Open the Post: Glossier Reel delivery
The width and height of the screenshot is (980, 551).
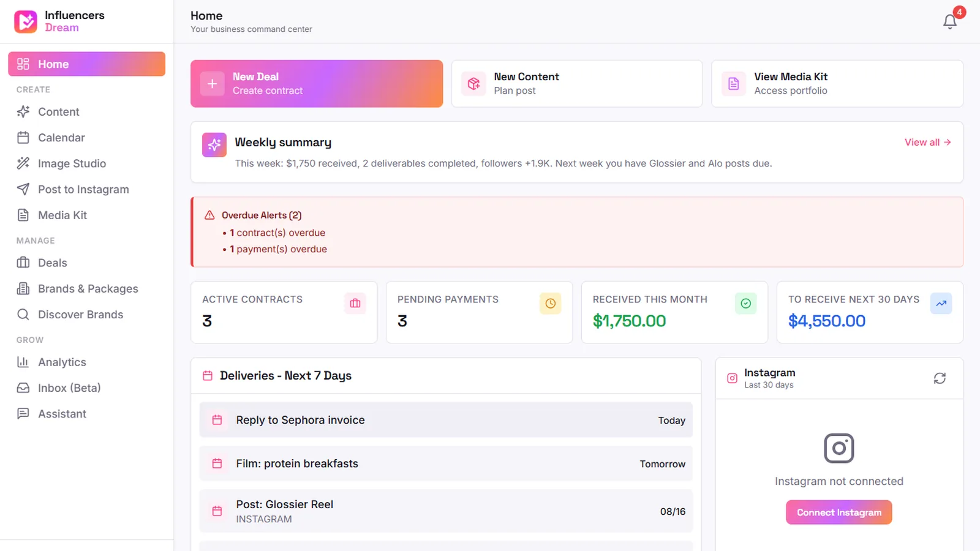pyautogui.click(x=446, y=511)
